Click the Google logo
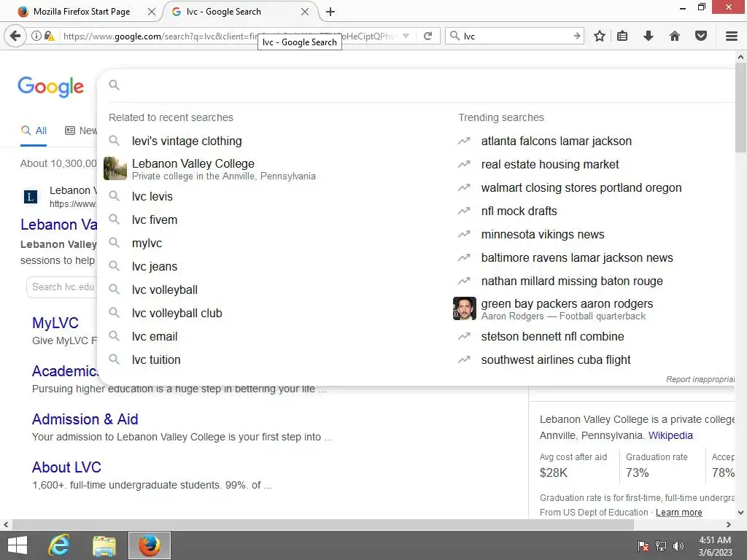 (51, 87)
